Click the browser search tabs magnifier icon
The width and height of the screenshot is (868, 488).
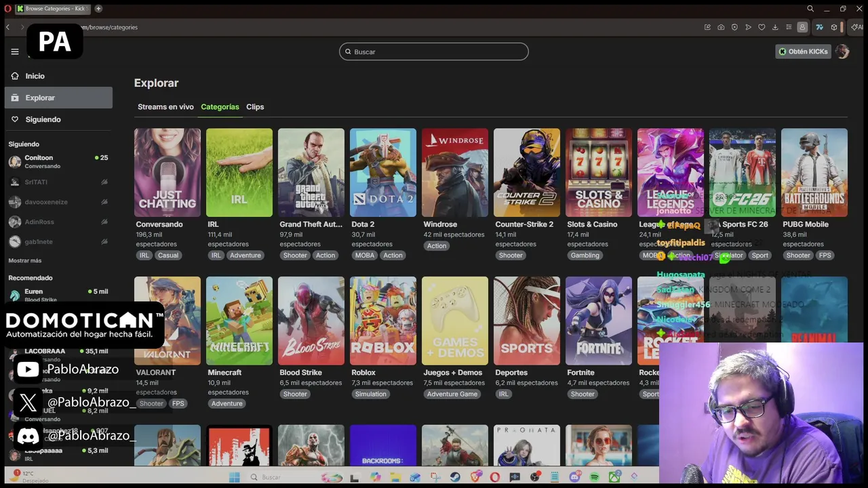pos(810,9)
